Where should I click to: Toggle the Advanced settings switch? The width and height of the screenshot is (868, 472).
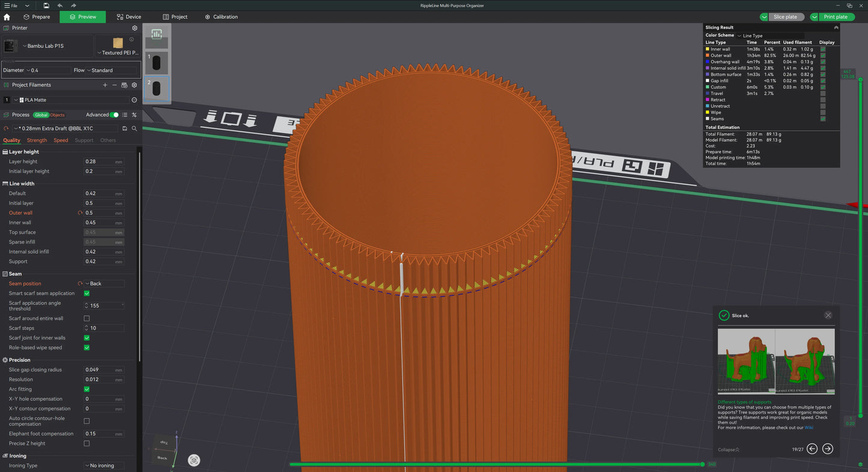click(114, 115)
